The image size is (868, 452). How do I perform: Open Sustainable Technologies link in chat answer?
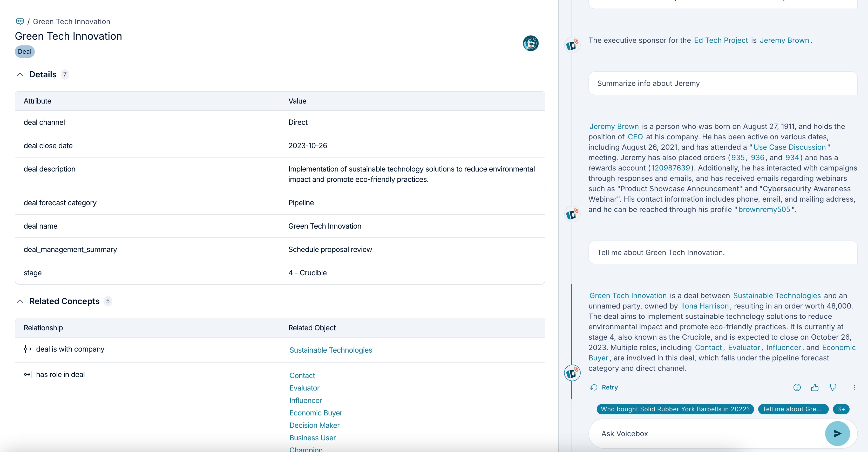pos(777,295)
